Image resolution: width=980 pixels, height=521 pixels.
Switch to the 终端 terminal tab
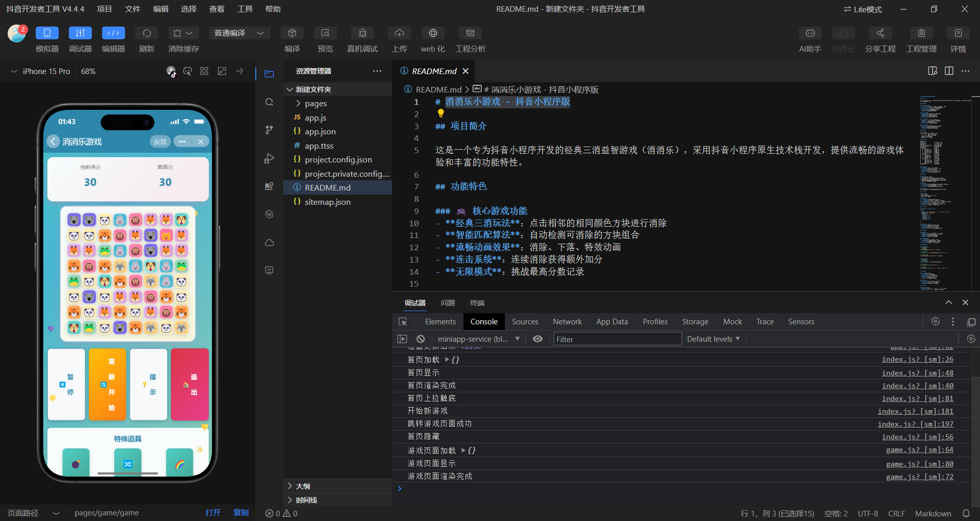tap(477, 303)
